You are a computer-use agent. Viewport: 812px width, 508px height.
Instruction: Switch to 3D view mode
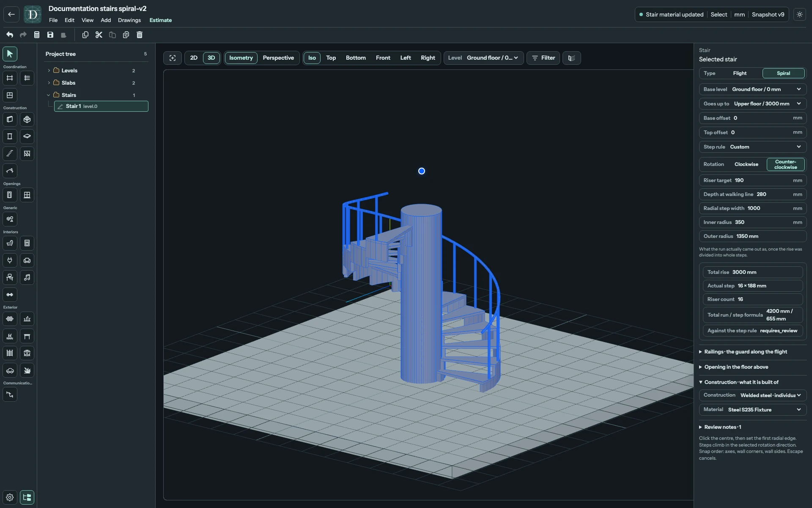(x=211, y=58)
